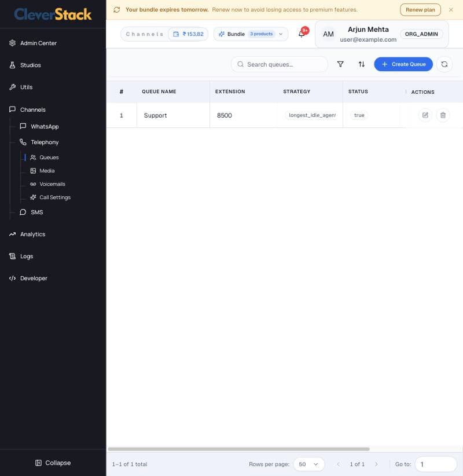Image resolution: width=463 pixels, height=476 pixels.
Task: Focus the Search queues field
Action: [x=280, y=64]
